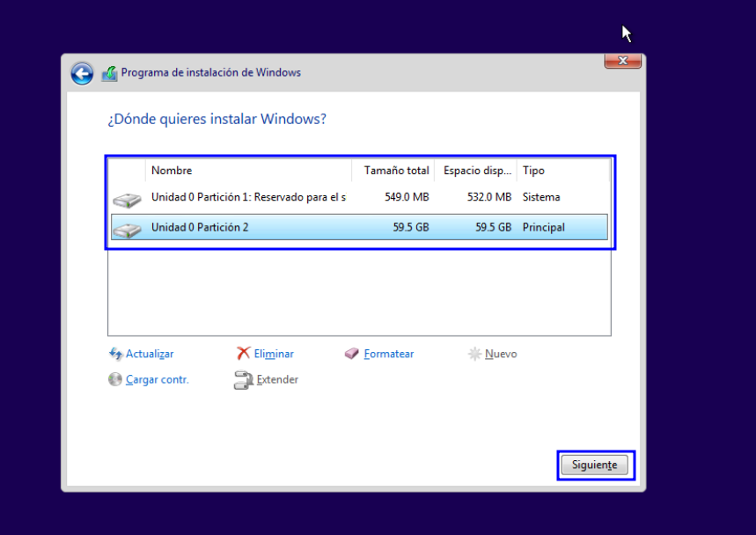Continue with the Siguiente button

coord(594,465)
